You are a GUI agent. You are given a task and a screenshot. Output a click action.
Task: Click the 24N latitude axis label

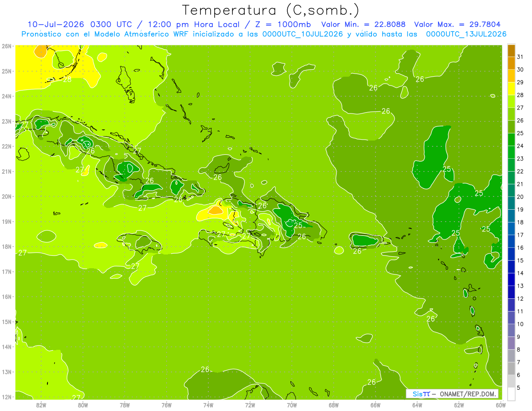pyautogui.click(x=7, y=96)
